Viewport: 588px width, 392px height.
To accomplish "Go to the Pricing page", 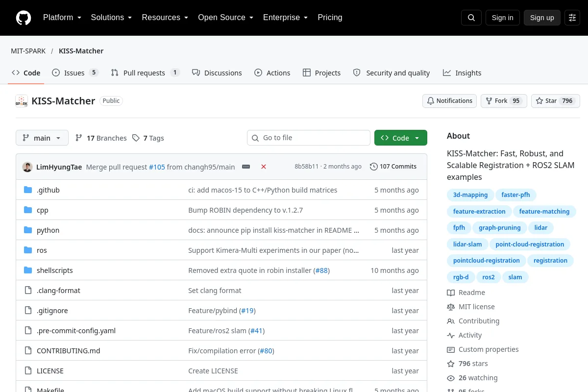I will point(330,18).
